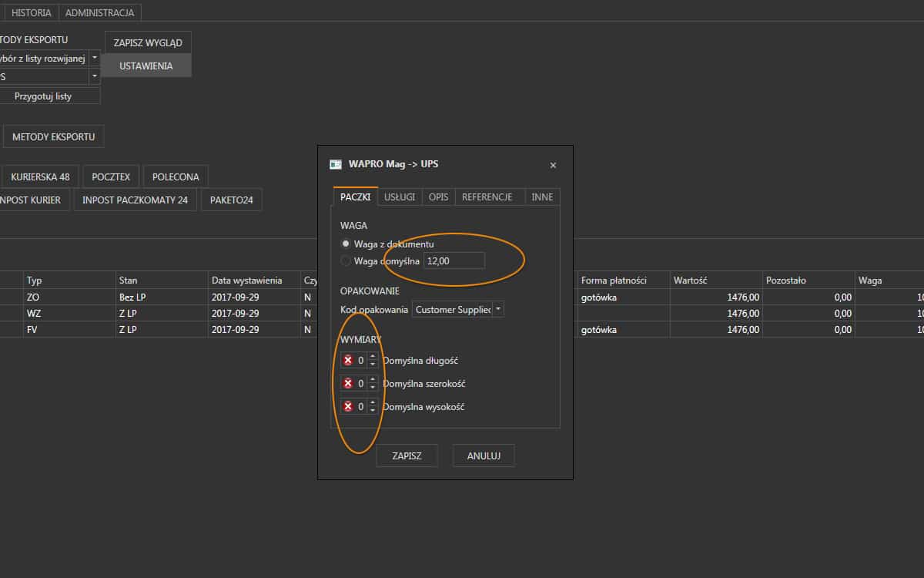This screenshot has height=578, width=924.
Task: Clear the Domyślna szerokość value with red X
Action: tap(347, 383)
